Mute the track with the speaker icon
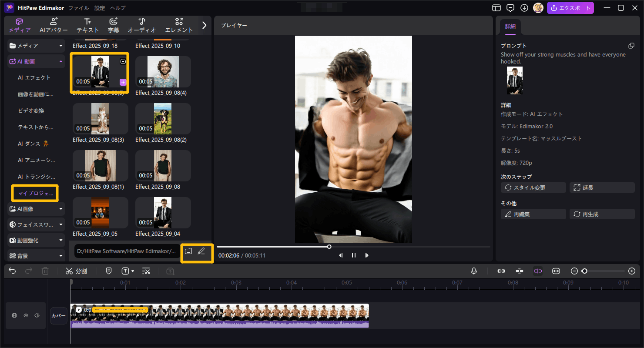Image resolution: width=644 pixels, height=348 pixels. pyautogui.click(x=37, y=315)
